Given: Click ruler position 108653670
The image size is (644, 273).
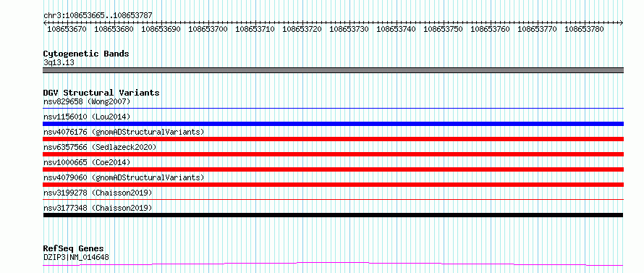Looking at the screenshot, I should click(67, 29).
